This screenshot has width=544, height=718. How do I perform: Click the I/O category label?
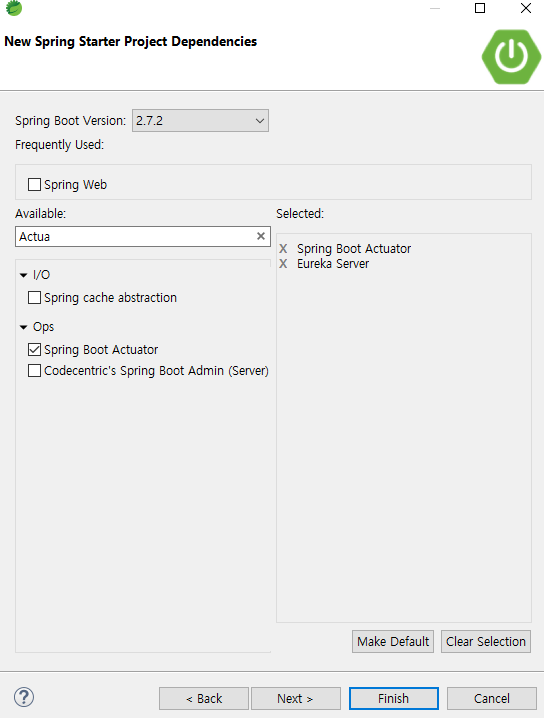coord(41,275)
